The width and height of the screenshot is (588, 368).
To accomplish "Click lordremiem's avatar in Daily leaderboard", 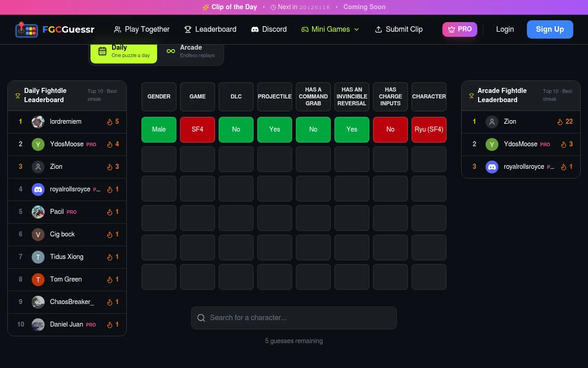I will click(38, 122).
